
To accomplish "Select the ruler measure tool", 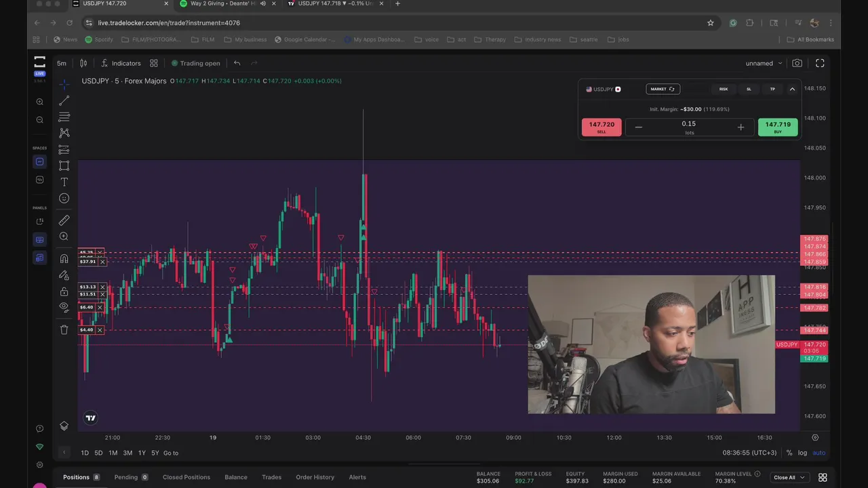I will (64, 220).
